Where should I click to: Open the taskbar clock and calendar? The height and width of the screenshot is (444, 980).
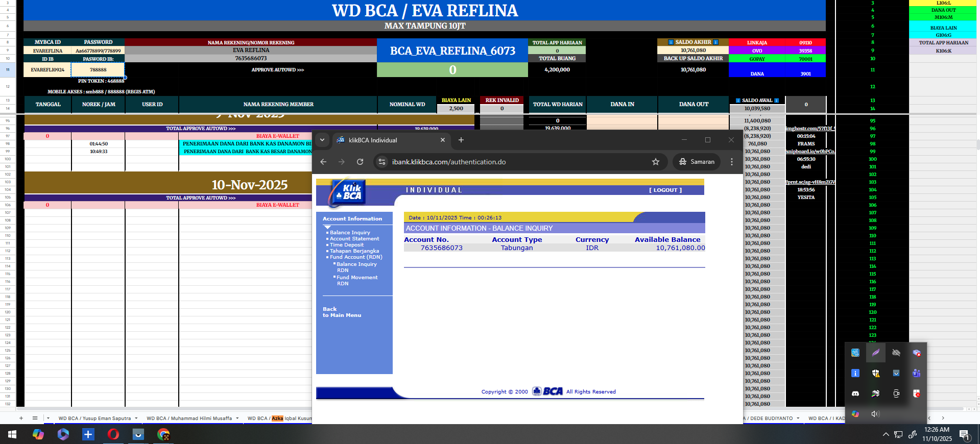(x=937, y=434)
